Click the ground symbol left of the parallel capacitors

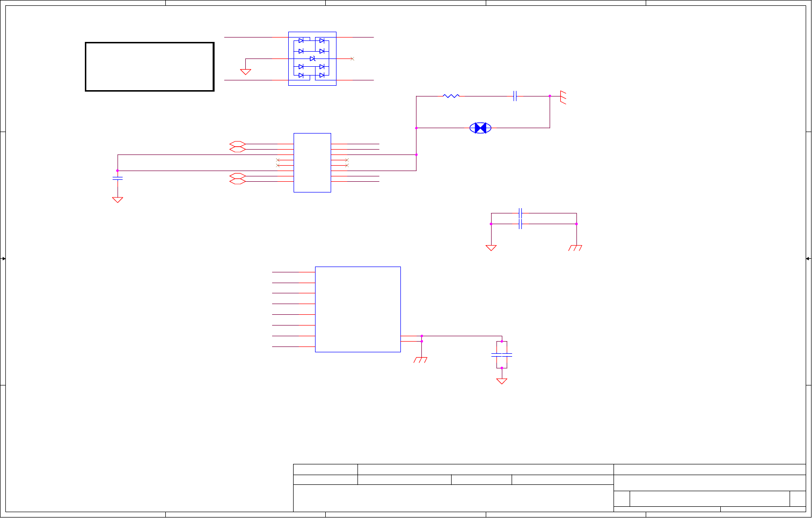coord(491,248)
